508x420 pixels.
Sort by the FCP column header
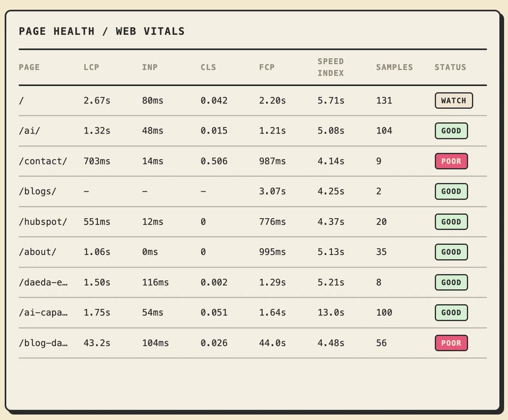click(x=267, y=67)
